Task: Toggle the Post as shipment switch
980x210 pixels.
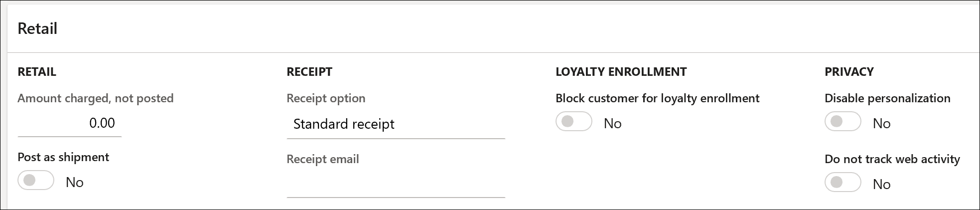Action: pyautogui.click(x=36, y=181)
